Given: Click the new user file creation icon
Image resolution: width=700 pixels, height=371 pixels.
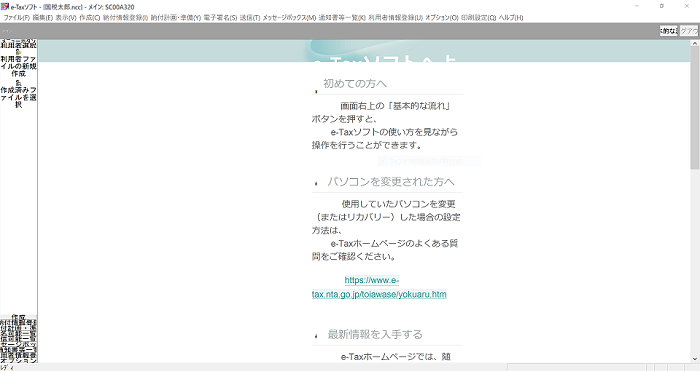Looking at the screenshot, I should 18,52.
